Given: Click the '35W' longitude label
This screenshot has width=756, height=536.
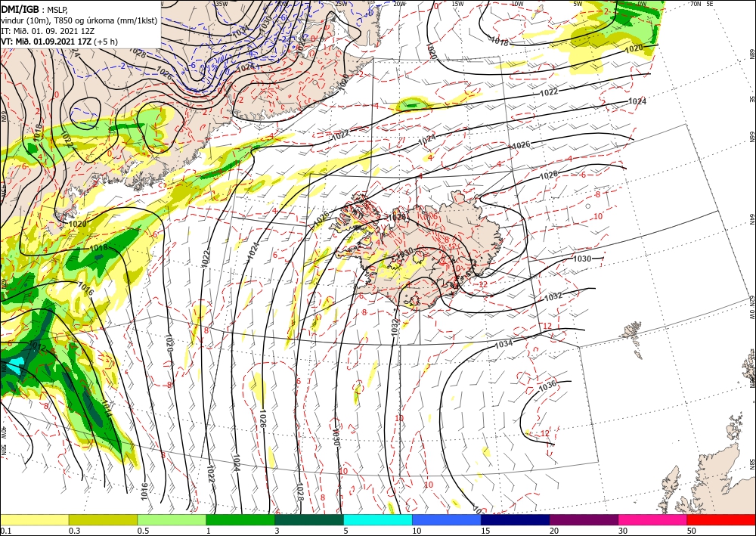Looking at the screenshot, I should click(x=222, y=3).
